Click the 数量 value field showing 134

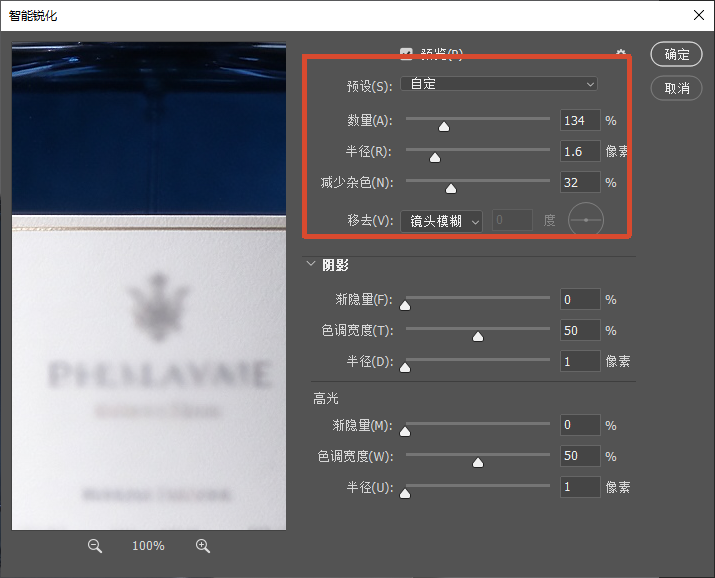580,120
